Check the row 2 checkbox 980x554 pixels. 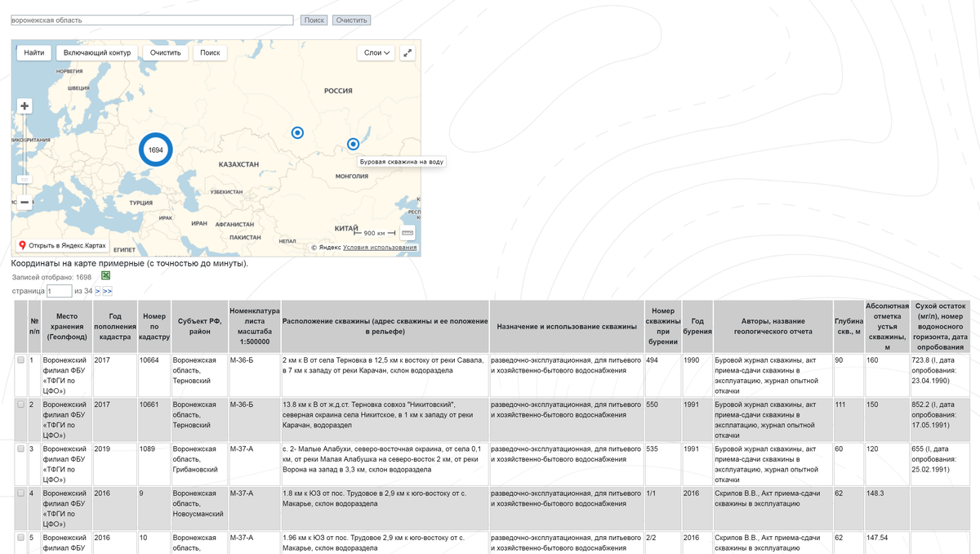tap(21, 404)
